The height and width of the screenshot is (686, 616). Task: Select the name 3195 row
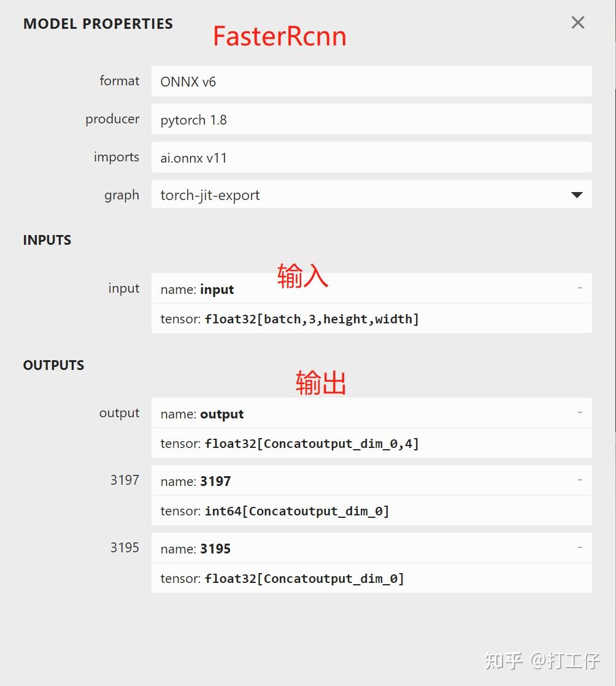pos(371,548)
